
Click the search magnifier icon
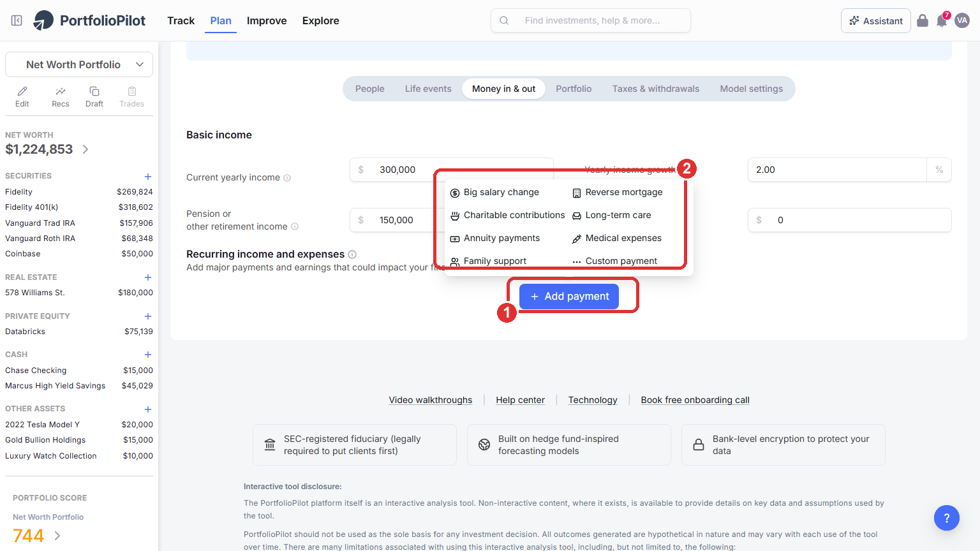point(504,20)
